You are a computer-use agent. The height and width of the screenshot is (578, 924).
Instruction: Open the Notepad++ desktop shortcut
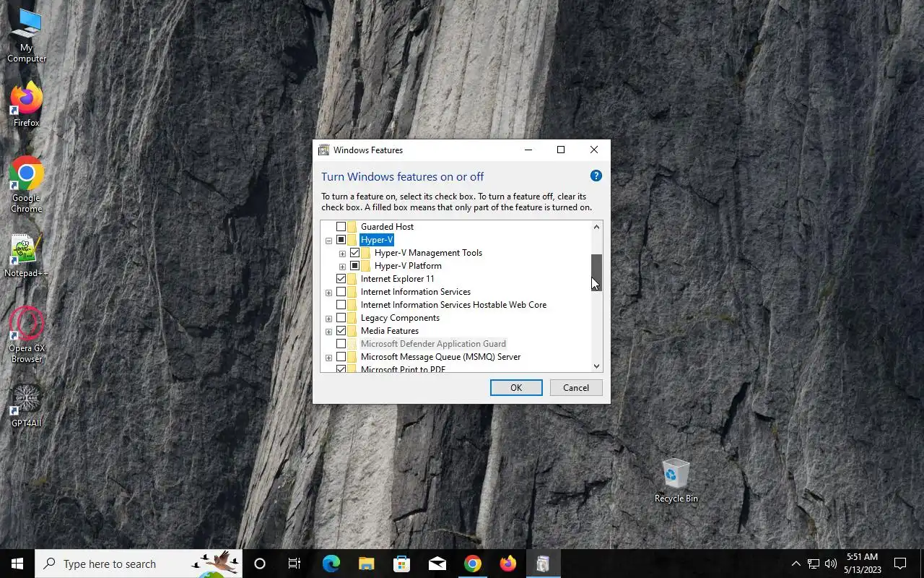pyautogui.click(x=27, y=255)
